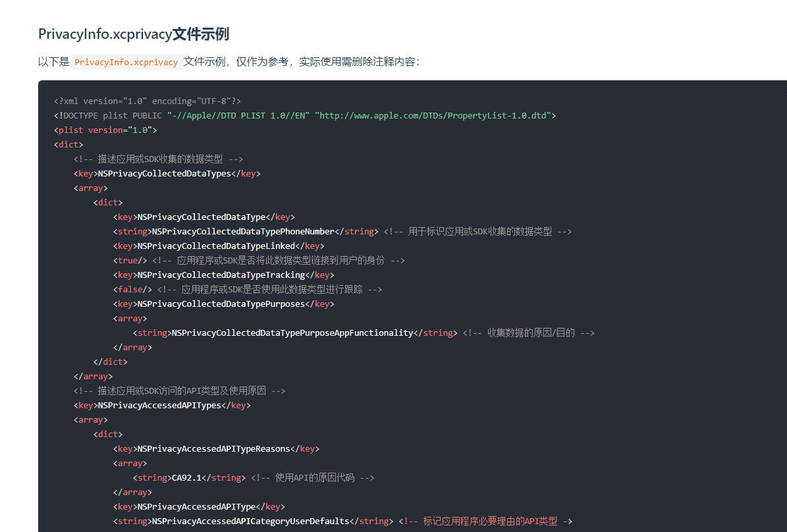Click the comment "用于标识应用或SDK收集的数据类型"

click(478, 231)
